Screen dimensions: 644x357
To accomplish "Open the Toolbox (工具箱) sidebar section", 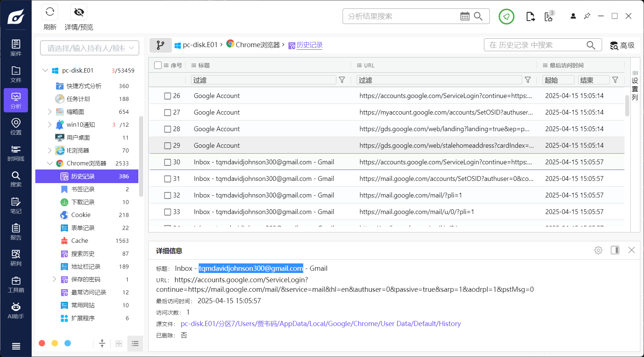I will click(16, 284).
